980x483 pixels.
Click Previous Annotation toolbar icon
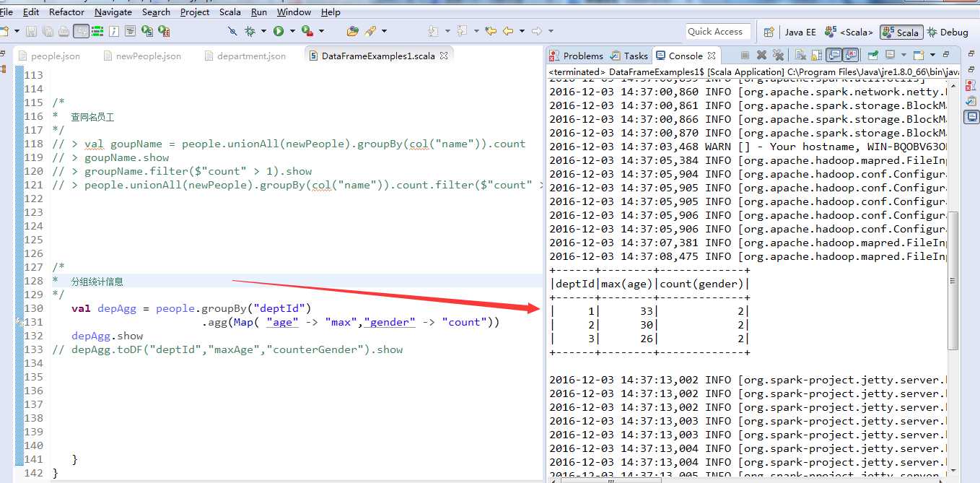tap(462, 31)
